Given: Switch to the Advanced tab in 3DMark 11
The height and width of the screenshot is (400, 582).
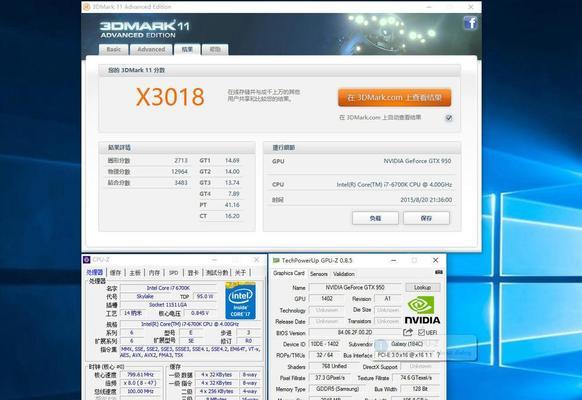Looking at the screenshot, I should click(151, 49).
